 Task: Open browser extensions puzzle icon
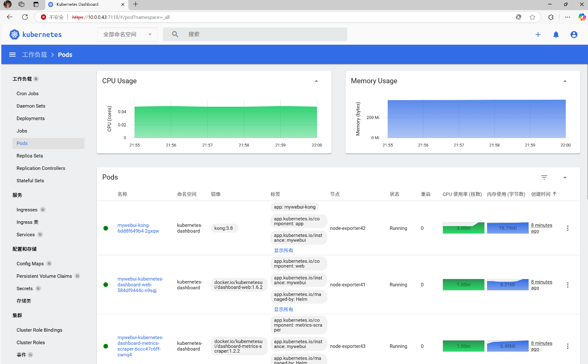coord(551,17)
